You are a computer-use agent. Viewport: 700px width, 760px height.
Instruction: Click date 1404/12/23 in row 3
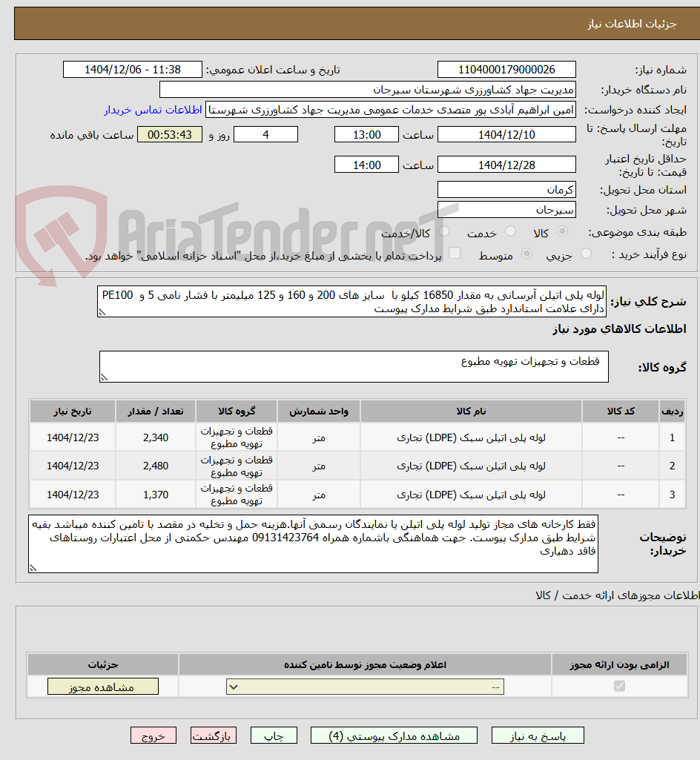pos(73,495)
